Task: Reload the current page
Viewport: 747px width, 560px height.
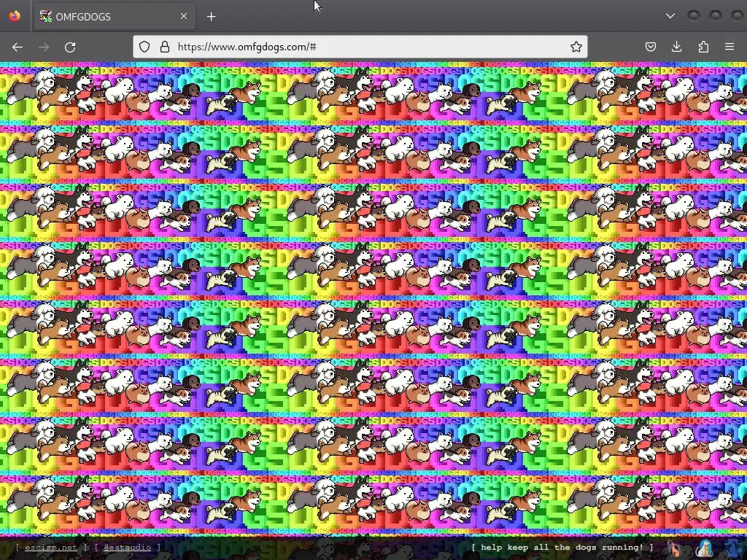Action: [70, 47]
